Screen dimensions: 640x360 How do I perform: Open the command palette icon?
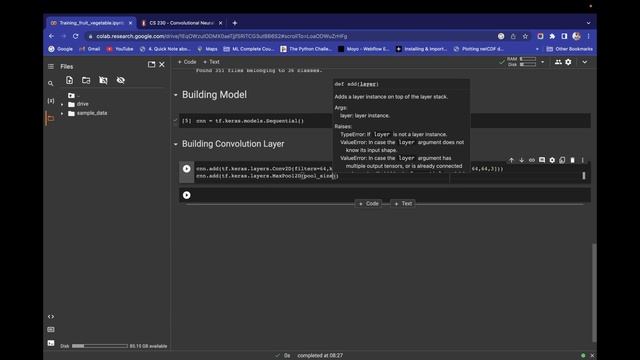[x=51, y=330]
